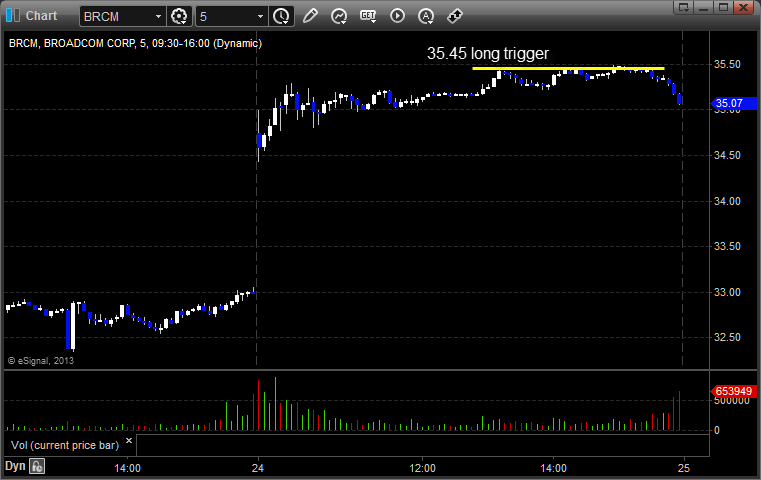
Task: Click the double-arrow trade icon in toolbar
Action: coord(455,16)
